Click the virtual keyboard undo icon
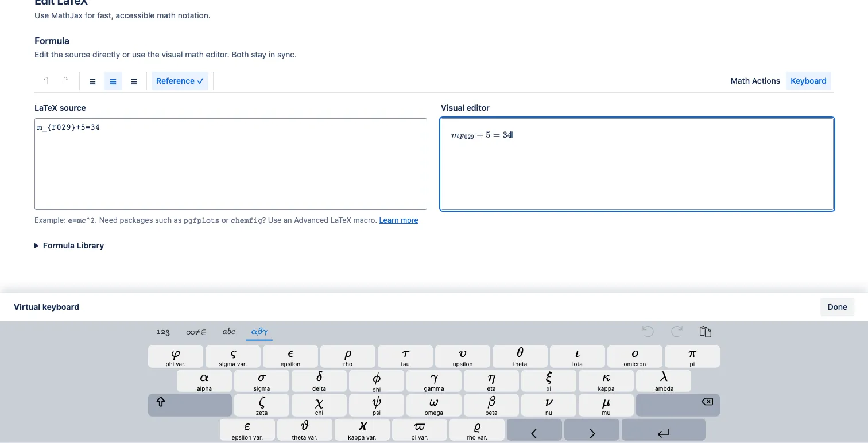This screenshot has width=868, height=443. click(x=648, y=332)
